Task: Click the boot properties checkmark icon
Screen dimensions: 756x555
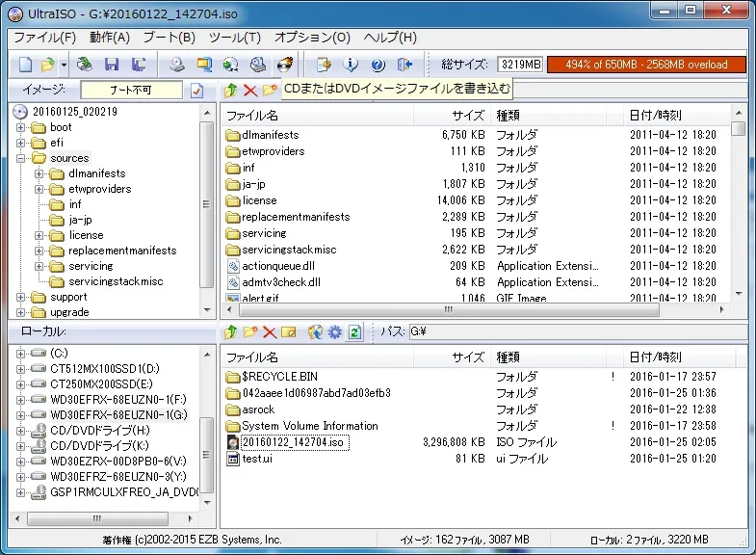Action: [x=196, y=91]
